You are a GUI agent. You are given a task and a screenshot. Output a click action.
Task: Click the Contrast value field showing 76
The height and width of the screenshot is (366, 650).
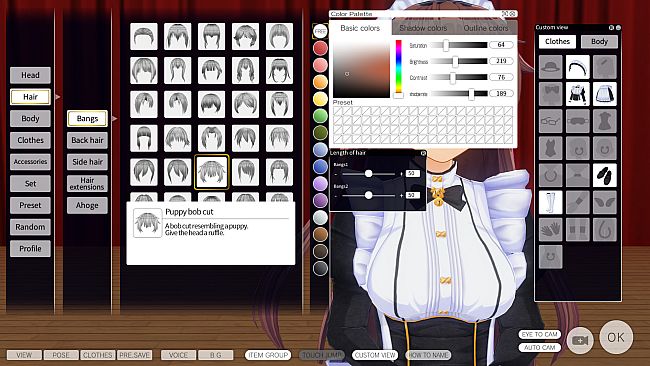click(x=501, y=77)
